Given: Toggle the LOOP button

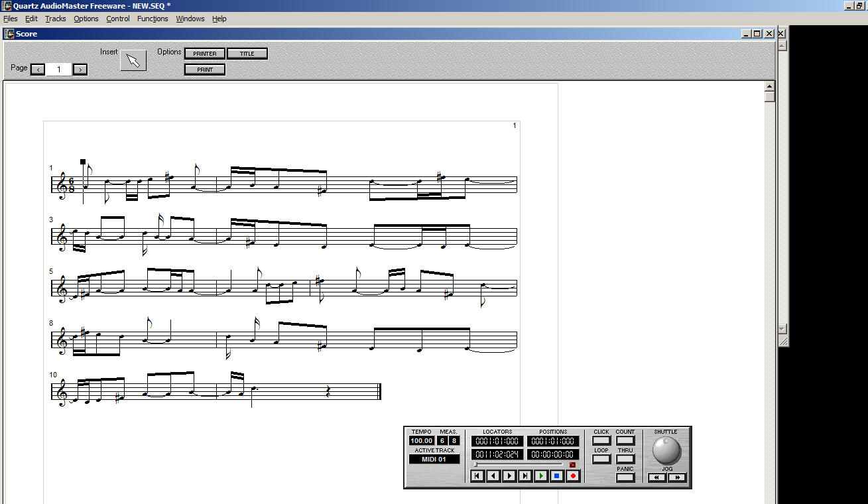Looking at the screenshot, I should tap(601, 459).
